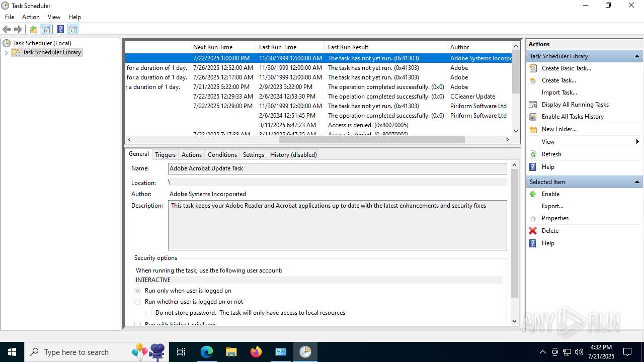The width and height of the screenshot is (644, 362).
Task: Open the Action menu
Action: point(31,17)
